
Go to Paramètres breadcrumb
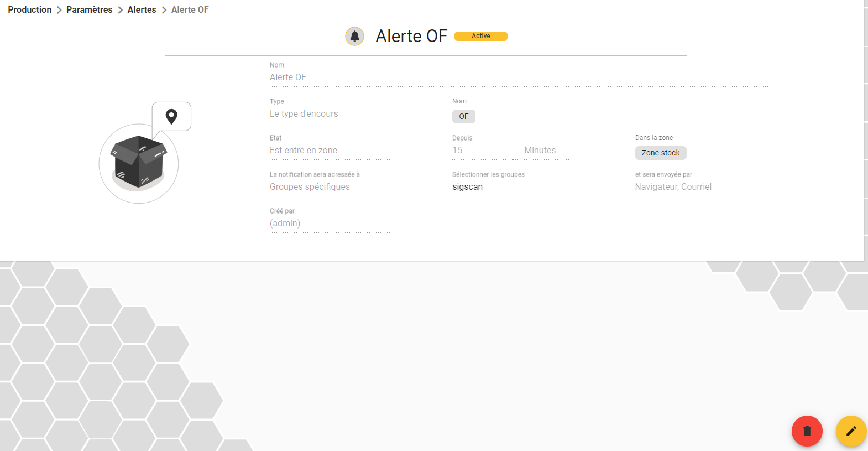click(89, 9)
